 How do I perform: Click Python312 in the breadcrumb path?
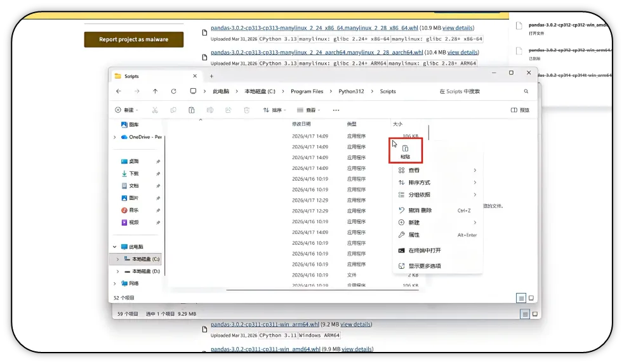tap(352, 91)
